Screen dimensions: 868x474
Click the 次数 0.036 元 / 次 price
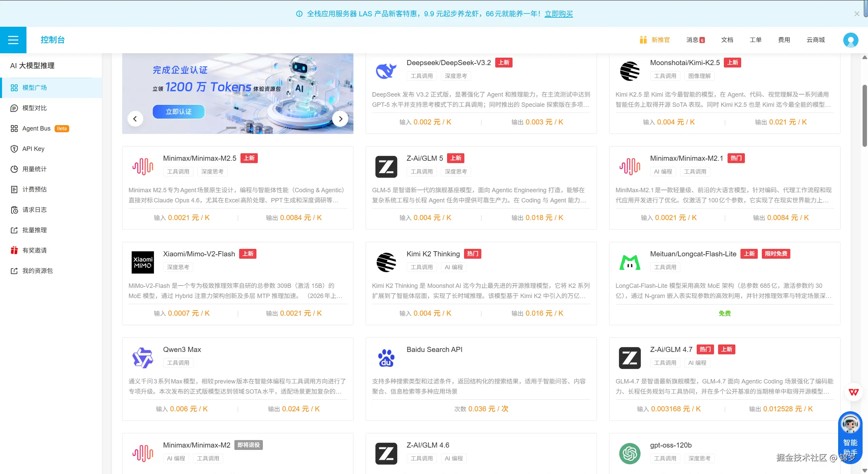click(x=481, y=409)
